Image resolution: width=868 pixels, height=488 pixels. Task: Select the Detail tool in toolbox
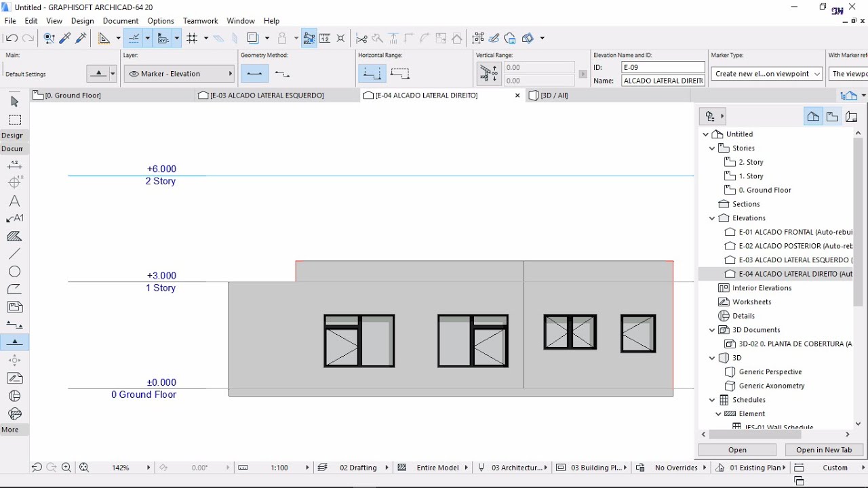[x=15, y=396]
